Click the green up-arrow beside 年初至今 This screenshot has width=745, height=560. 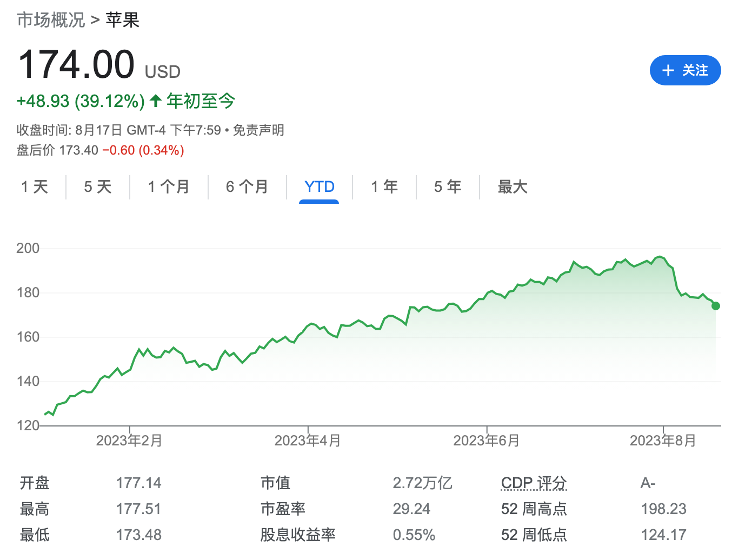[156, 101]
